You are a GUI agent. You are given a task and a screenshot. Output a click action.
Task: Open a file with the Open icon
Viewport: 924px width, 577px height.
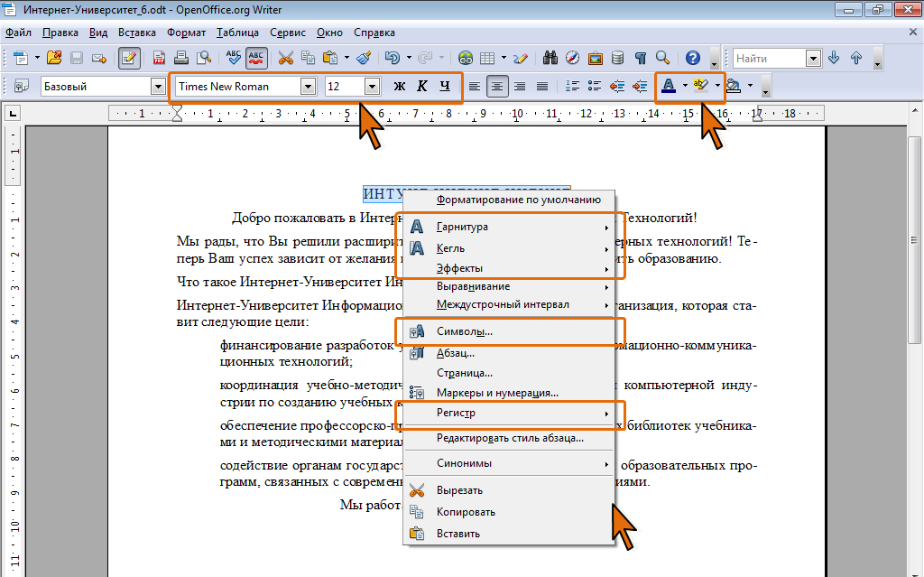click(x=54, y=58)
